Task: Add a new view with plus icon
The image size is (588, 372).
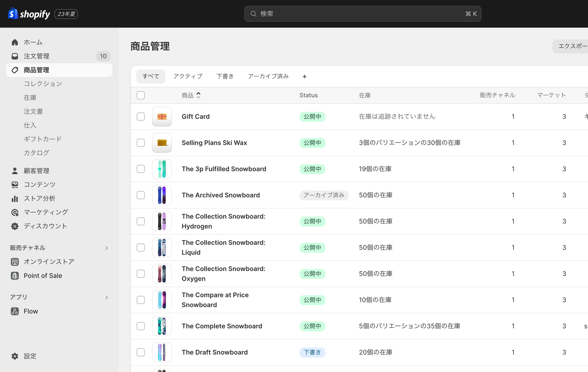Action: (x=305, y=77)
